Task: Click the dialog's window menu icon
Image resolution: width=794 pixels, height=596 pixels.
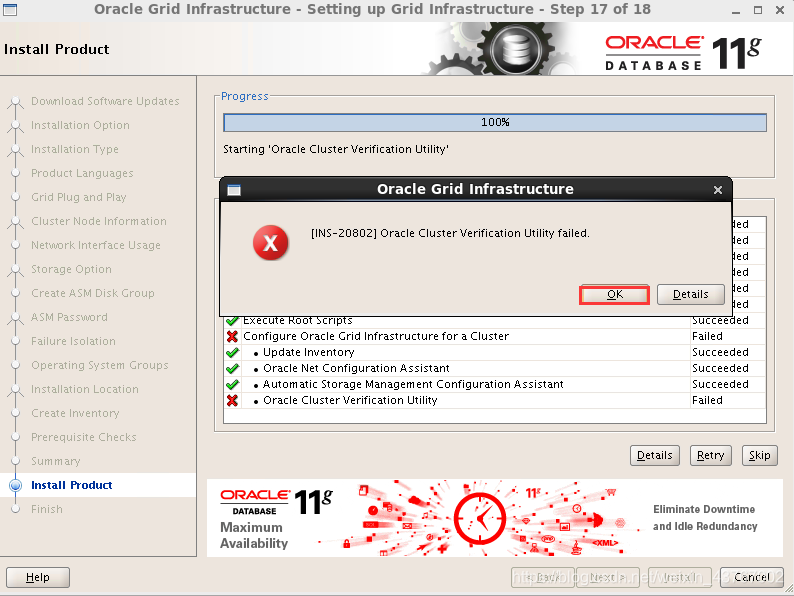Action: pyautogui.click(x=233, y=190)
